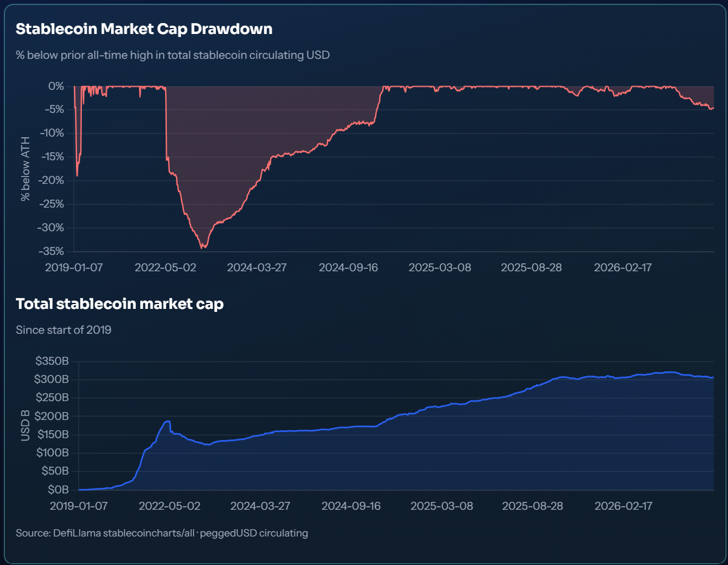Click "2025-08-28" on the market cap chart axis

tap(533, 506)
